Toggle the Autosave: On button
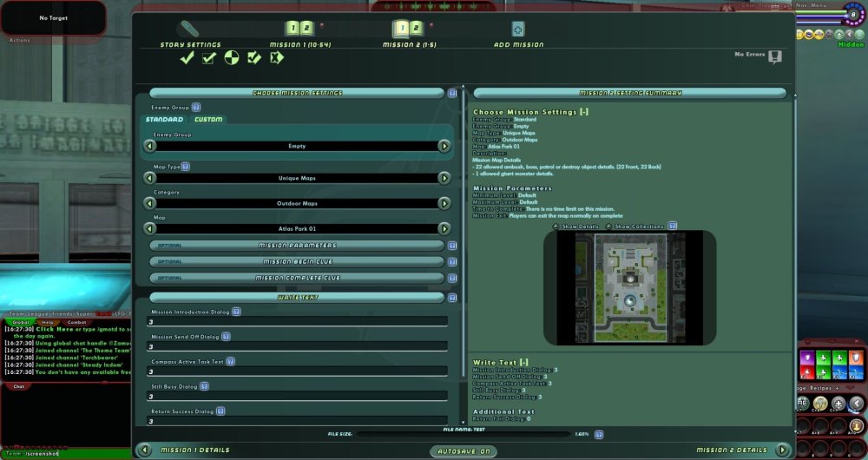This screenshot has height=460, width=868. point(464,451)
